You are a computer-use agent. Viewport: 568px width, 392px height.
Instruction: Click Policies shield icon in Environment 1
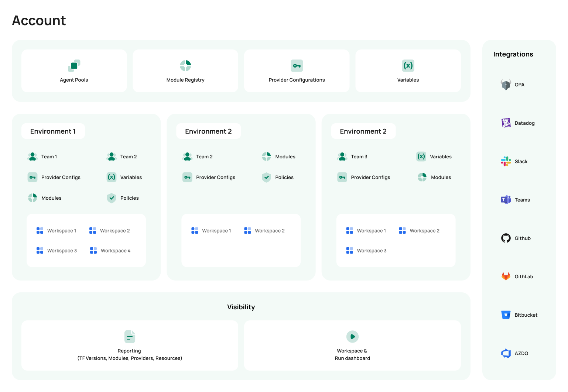[112, 198]
